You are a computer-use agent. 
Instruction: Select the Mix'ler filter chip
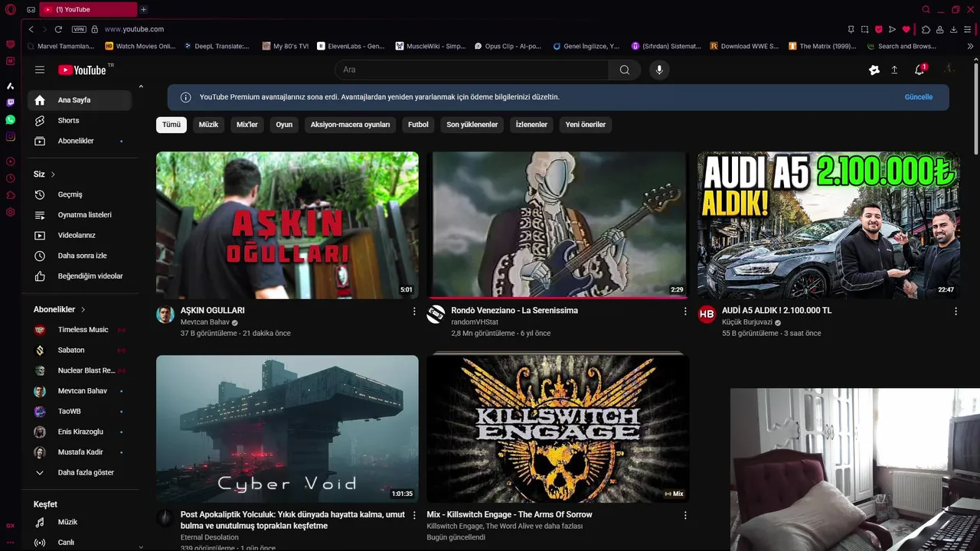(247, 125)
